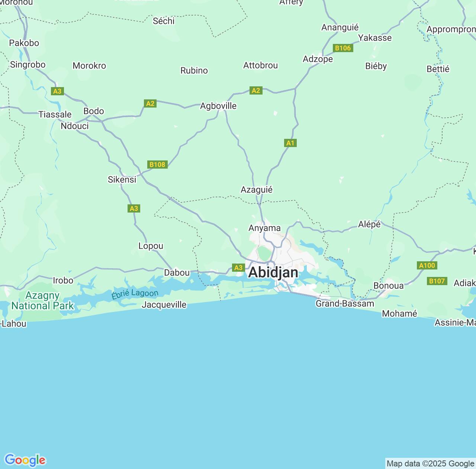Open the Map data ©2025 Google attribution
The width and height of the screenshot is (476, 469).
(430, 463)
